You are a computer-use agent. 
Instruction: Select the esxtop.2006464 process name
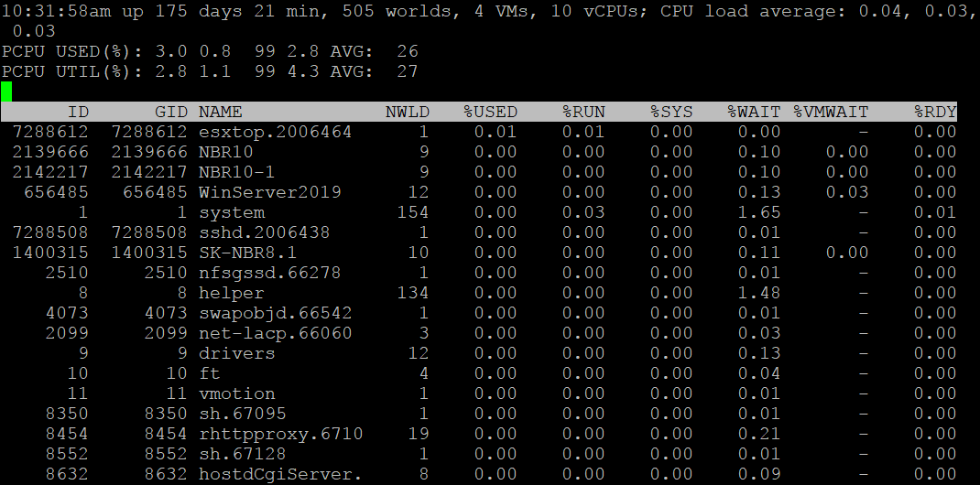tap(275, 132)
